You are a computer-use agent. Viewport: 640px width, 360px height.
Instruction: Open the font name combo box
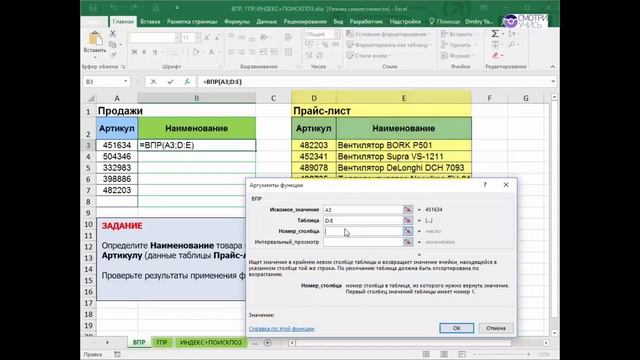[x=155, y=38]
